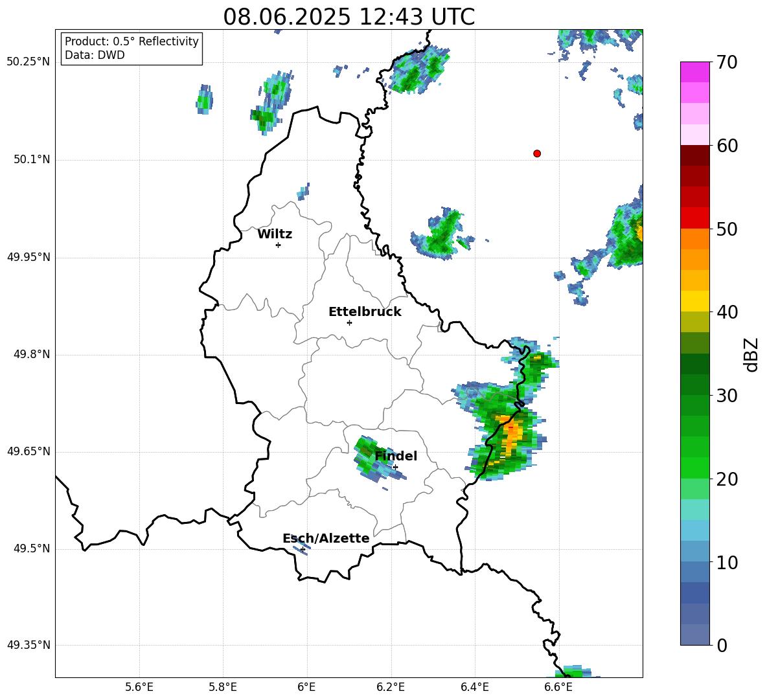Click the 6.6°E longitude label
This screenshot has width=767, height=700.
coord(558,687)
